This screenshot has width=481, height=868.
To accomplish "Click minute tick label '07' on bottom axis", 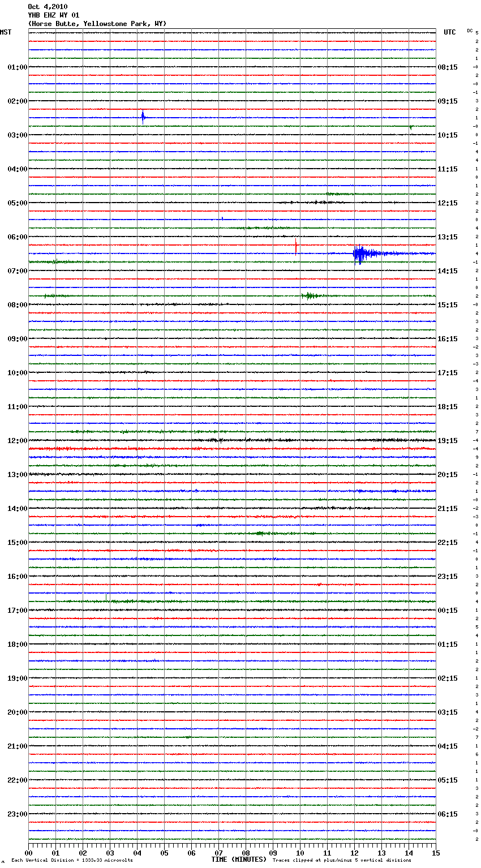I will [218, 853].
